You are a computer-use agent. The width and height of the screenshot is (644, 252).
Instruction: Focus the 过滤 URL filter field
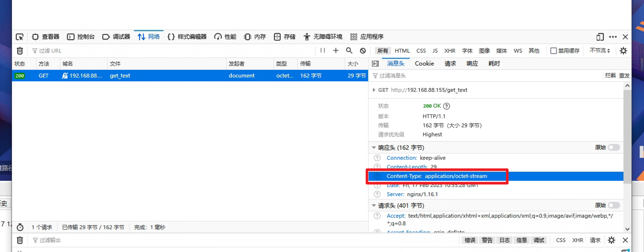point(172,51)
